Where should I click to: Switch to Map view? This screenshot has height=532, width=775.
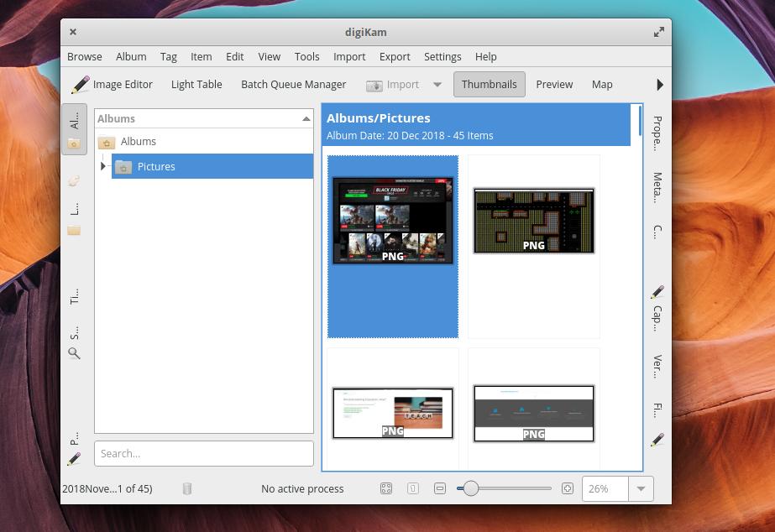click(601, 84)
